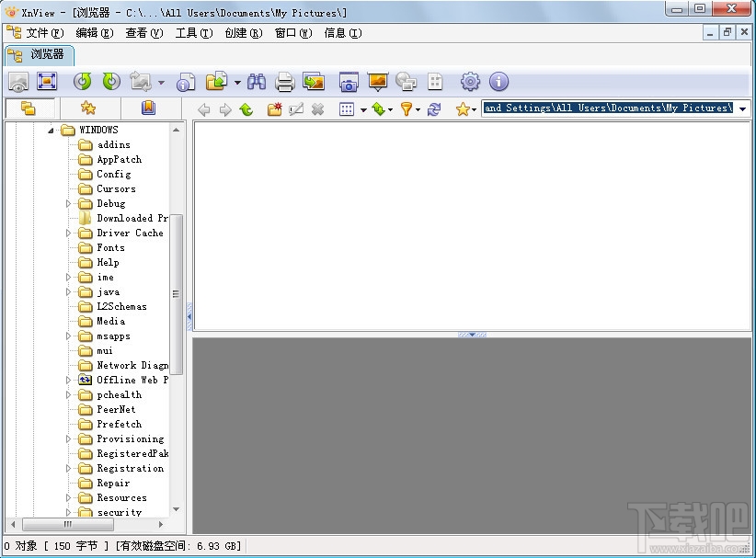The width and height of the screenshot is (756, 558).
Task: Toggle the folder tree panel
Action: (30, 108)
